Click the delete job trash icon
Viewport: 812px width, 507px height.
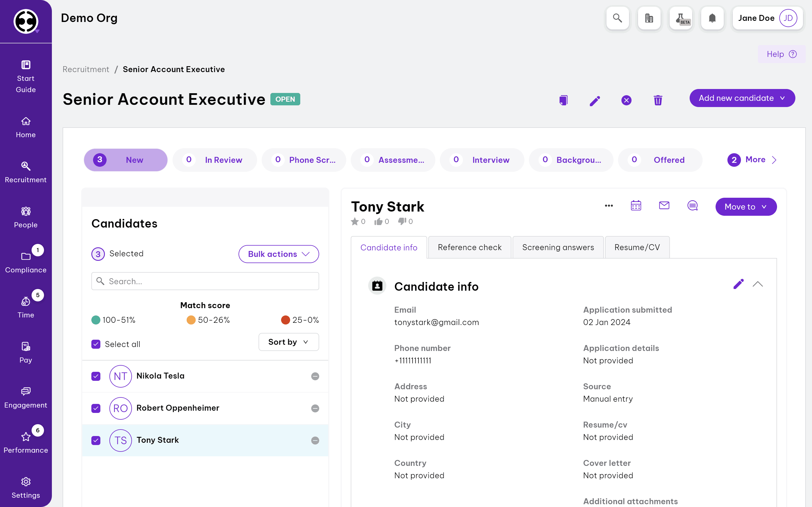coord(658,100)
